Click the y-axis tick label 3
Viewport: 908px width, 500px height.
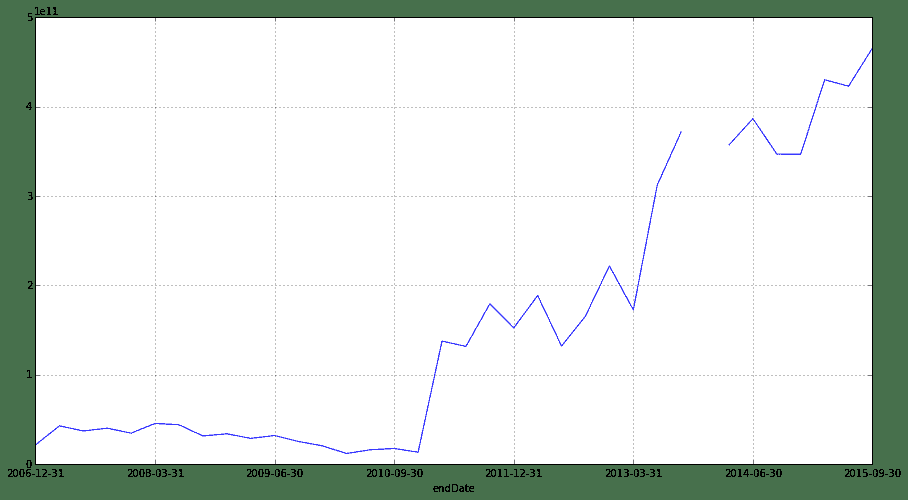pyautogui.click(x=30, y=197)
